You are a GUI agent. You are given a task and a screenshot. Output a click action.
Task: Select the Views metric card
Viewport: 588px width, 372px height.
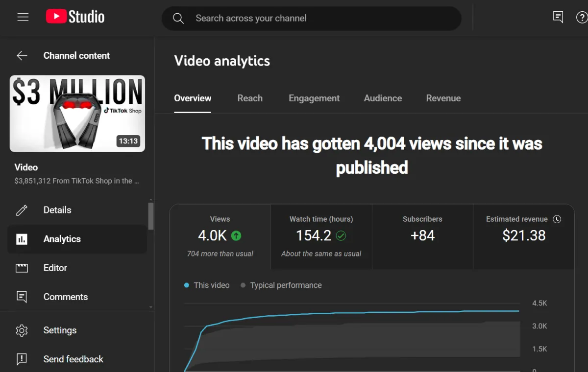(220, 237)
